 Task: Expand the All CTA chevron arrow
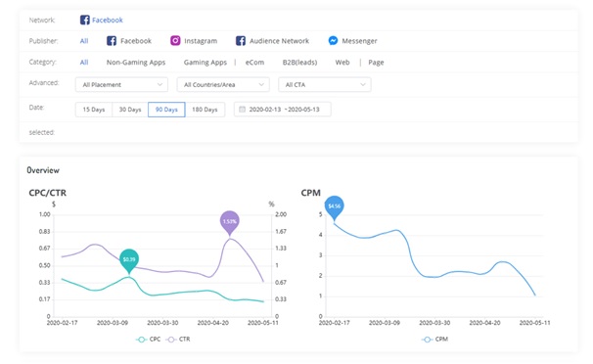[x=363, y=85]
